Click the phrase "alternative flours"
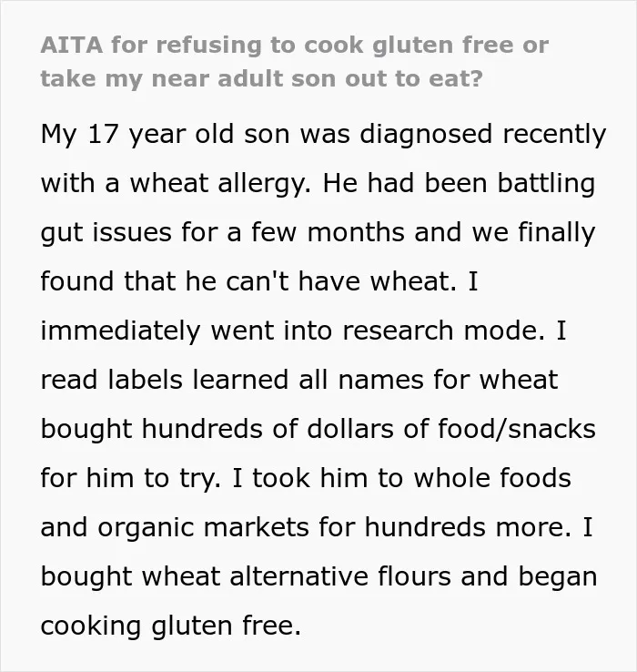 [x=340, y=576]
